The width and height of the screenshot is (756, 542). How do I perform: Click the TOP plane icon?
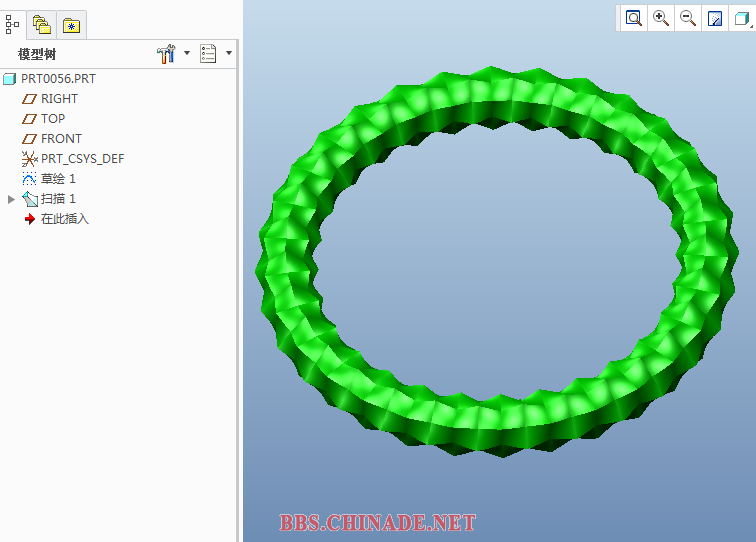coord(29,119)
